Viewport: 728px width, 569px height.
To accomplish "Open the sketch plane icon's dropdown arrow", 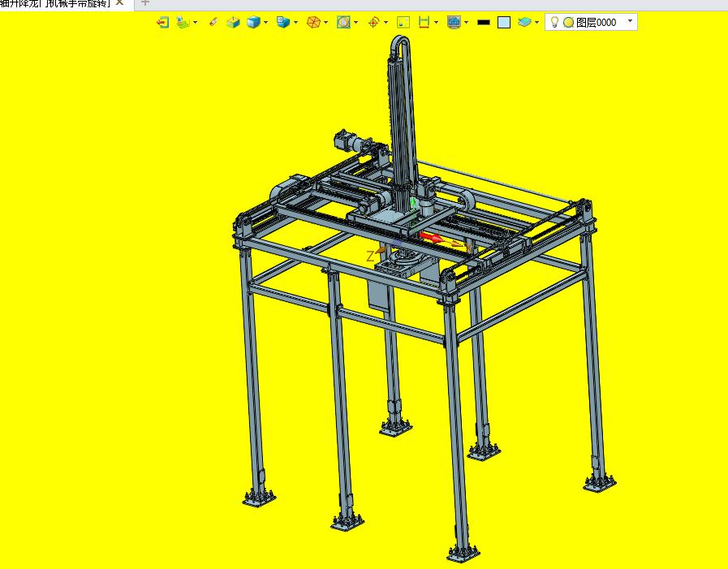I will click(x=195, y=22).
